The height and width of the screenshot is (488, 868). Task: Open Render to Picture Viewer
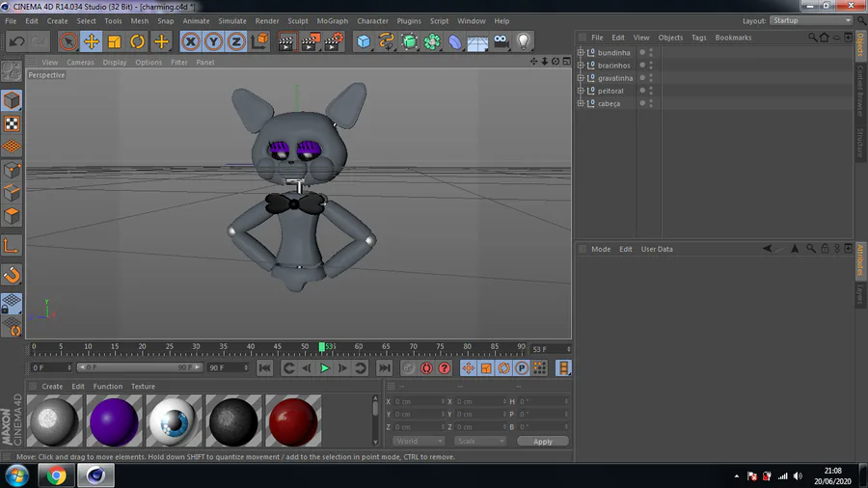click(310, 41)
